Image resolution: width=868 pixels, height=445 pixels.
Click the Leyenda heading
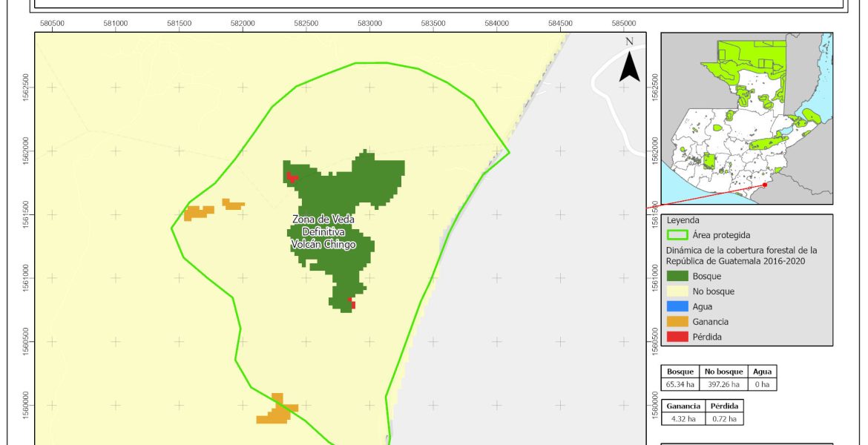(x=684, y=220)
